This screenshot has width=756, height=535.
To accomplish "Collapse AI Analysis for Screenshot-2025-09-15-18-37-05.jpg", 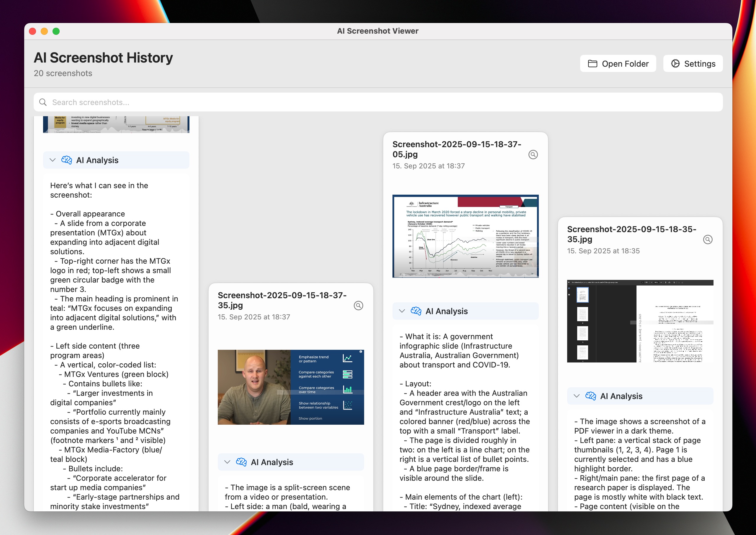I will 401,310.
